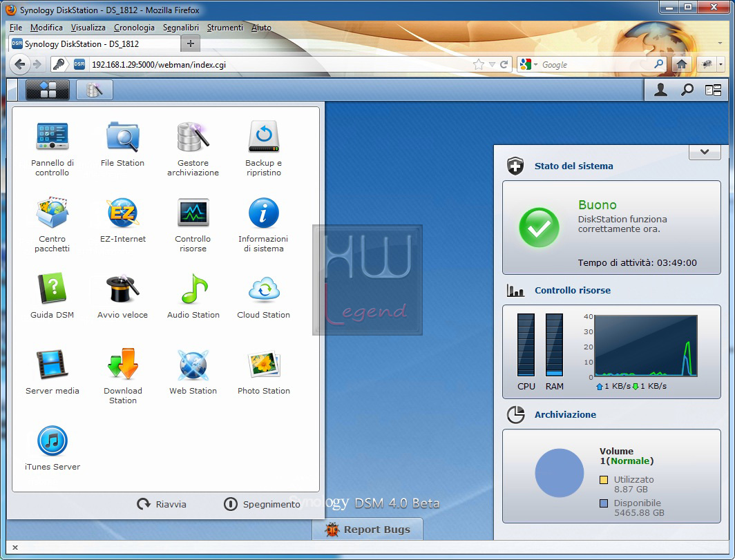Open Audio Station
This screenshot has width=735, height=560.
(x=193, y=296)
